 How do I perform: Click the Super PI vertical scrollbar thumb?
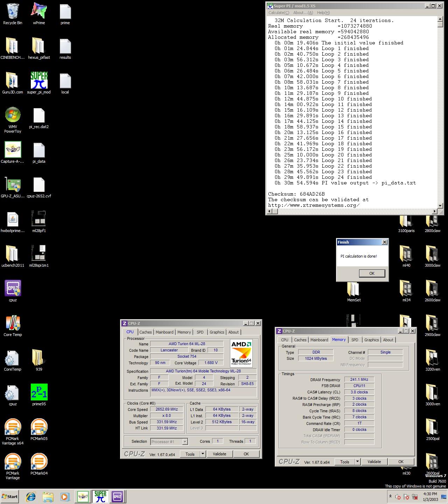[440, 24]
